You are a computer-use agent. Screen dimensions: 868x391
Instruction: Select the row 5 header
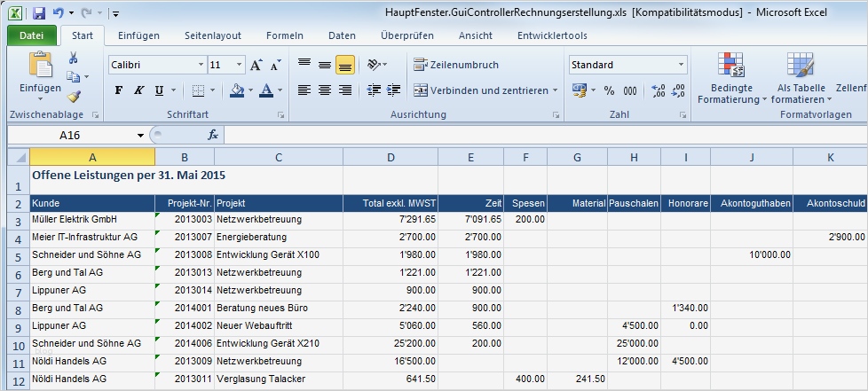19,256
